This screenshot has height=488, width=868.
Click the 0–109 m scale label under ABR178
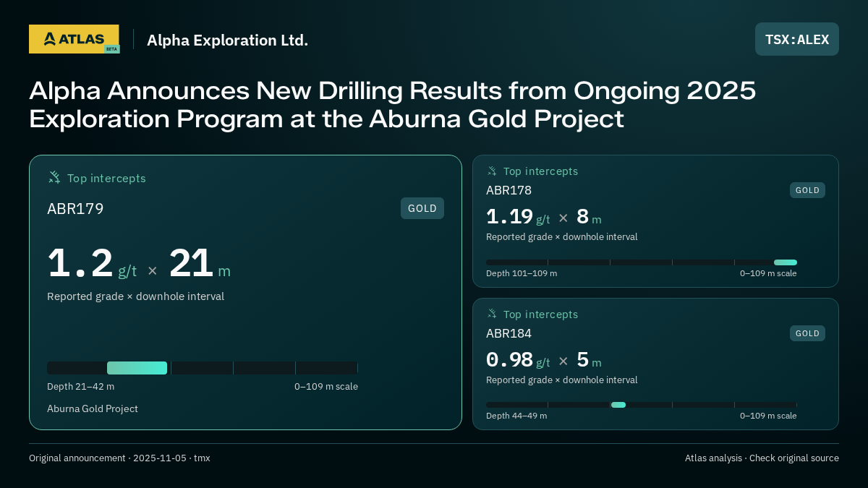pos(768,273)
